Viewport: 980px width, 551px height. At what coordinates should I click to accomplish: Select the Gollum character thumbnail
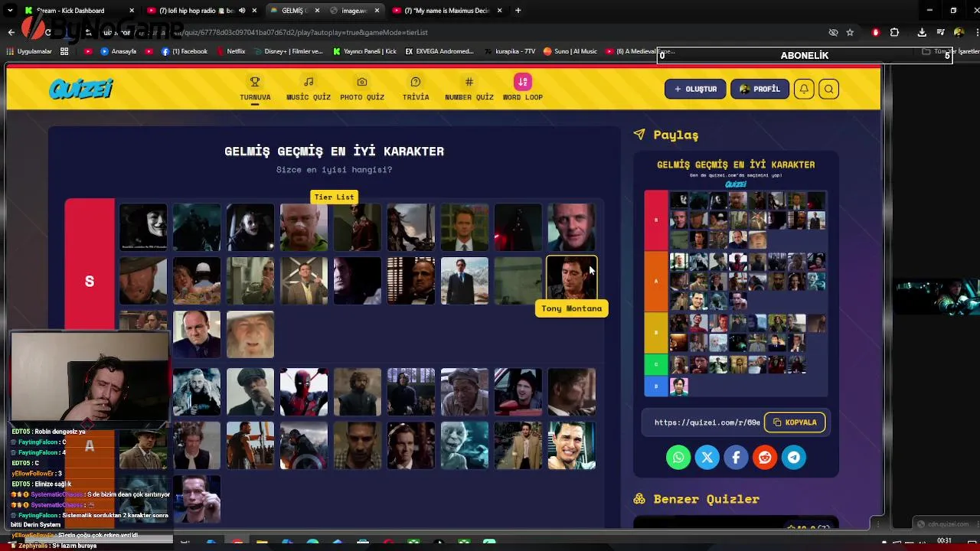click(465, 445)
